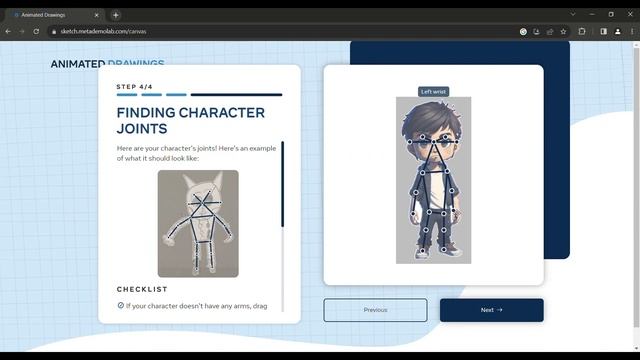Click the joint on the viewer's-right shoulder

click(x=447, y=171)
